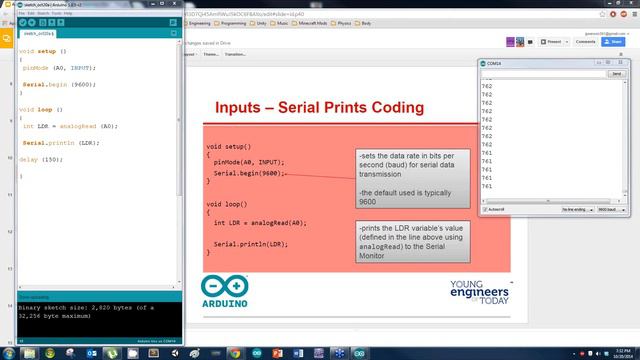Open the Present dropdown arrow
This screenshot has width=640, height=360.
tap(567, 42)
